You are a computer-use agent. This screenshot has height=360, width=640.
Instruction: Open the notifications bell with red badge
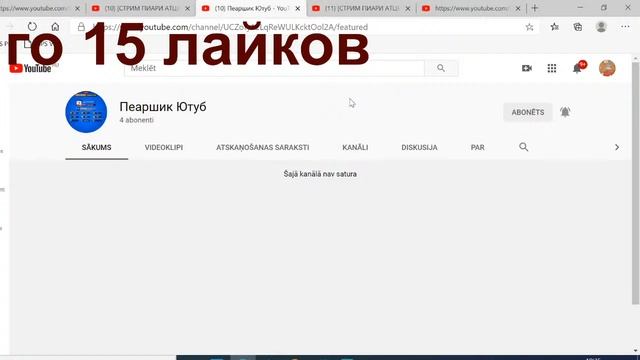pos(578,67)
